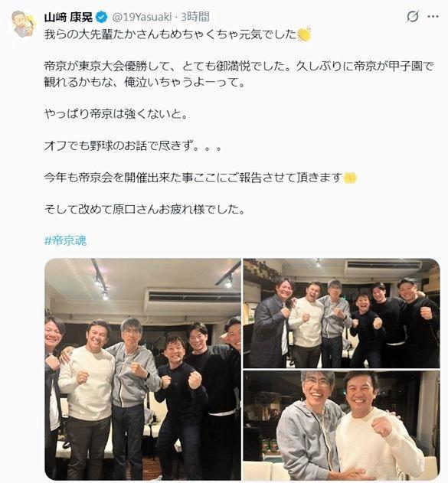The image size is (448, 483).
Task: Click the clapping hands emoji in the first line
Action: (x=305, y=34)
